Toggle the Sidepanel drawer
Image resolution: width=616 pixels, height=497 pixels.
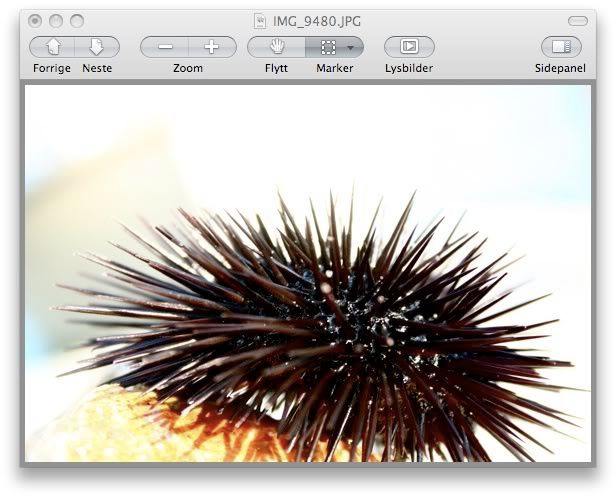[x=561, y=47]
